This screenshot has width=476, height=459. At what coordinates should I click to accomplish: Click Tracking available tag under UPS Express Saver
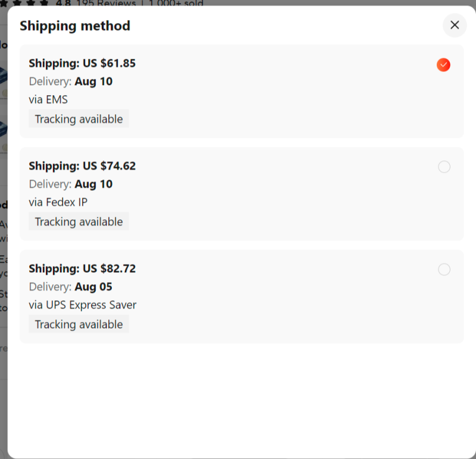79,325
